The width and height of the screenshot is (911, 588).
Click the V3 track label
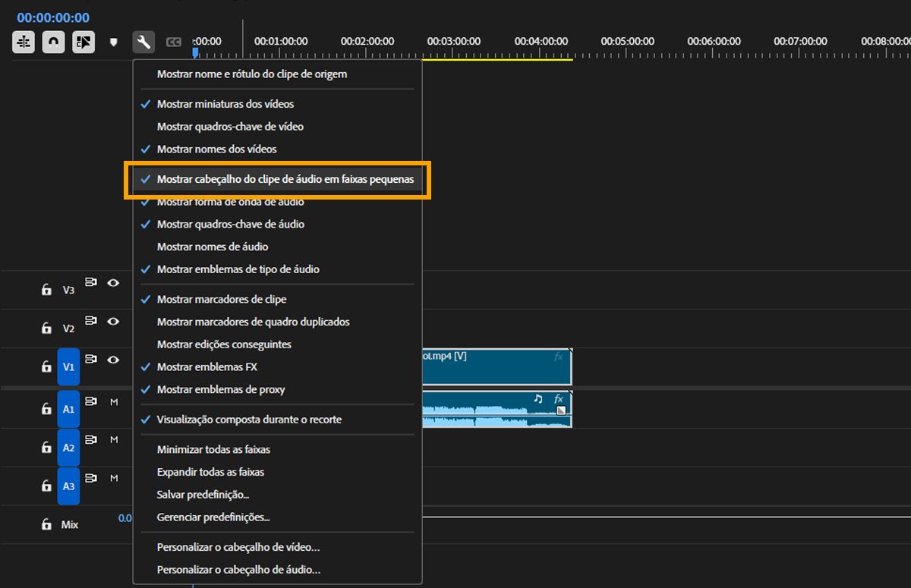[x=68, y=291]
